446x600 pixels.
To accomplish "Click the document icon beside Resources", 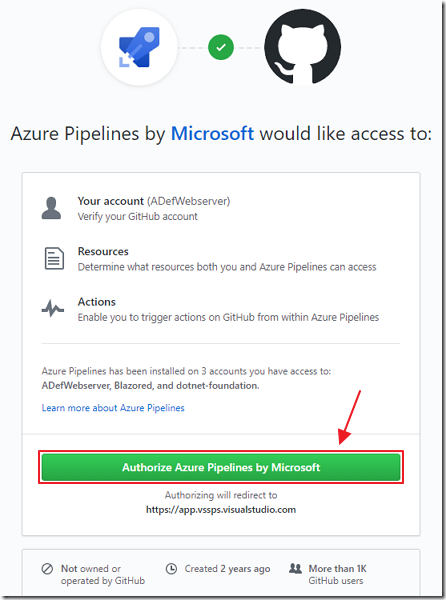I will click(54, 258).
